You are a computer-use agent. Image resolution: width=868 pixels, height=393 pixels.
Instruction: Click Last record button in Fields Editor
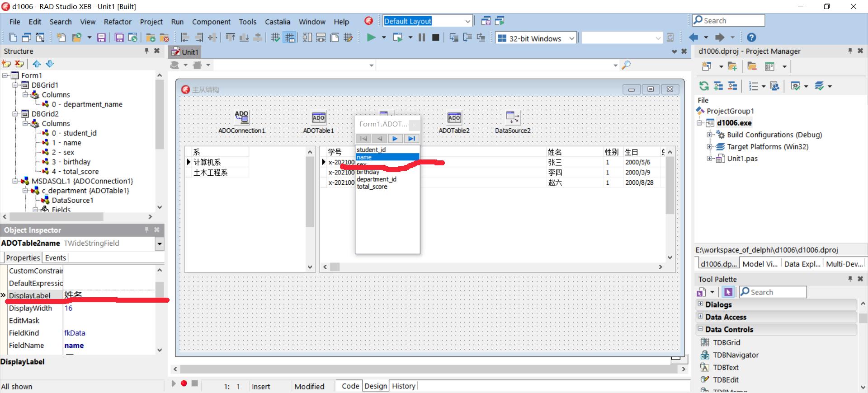pos(411,139)
